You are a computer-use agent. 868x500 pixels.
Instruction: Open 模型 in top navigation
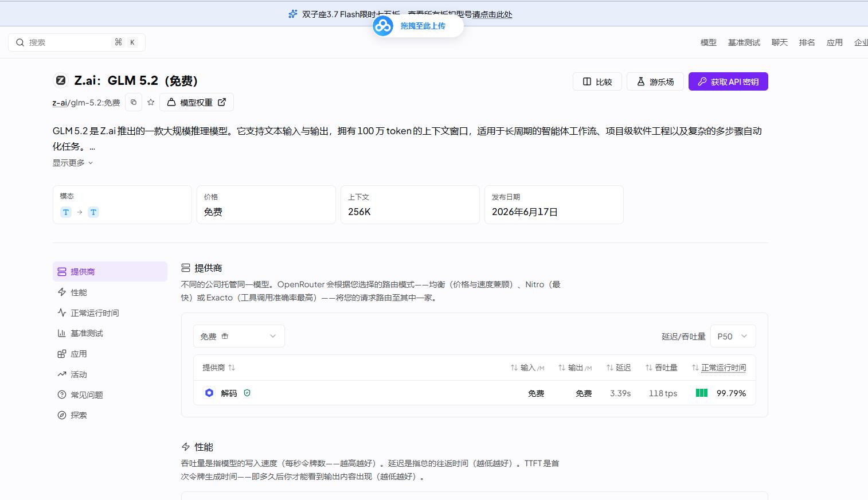click(x=709, y=42)
